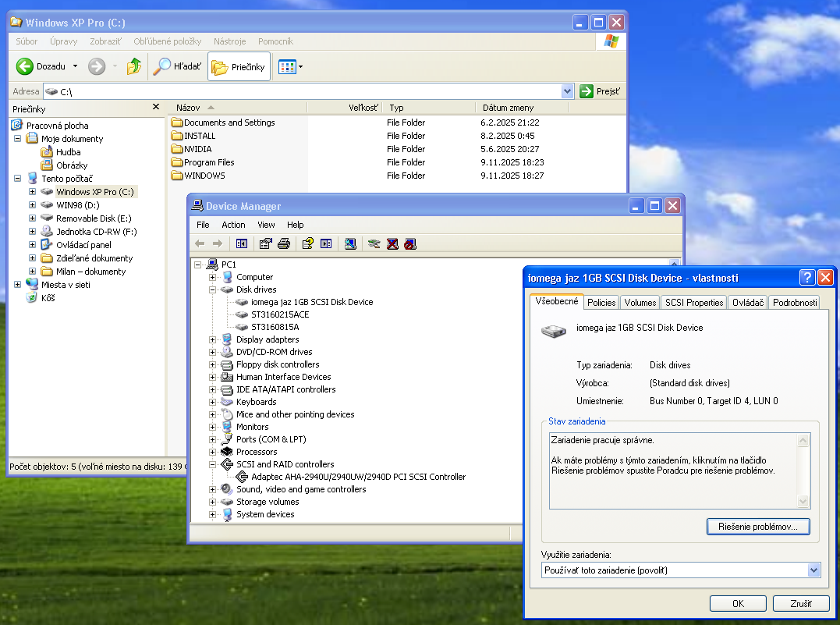The image size is (840, 625).
Task: Select the ST3160215ACE disk in Device Manager
Action: click(280, 314)
